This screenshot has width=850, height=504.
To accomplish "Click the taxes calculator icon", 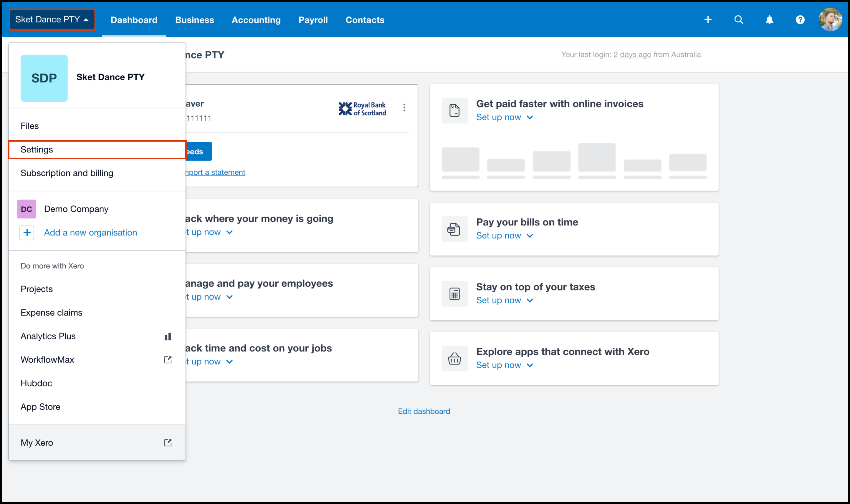I will tap(454, 294).
